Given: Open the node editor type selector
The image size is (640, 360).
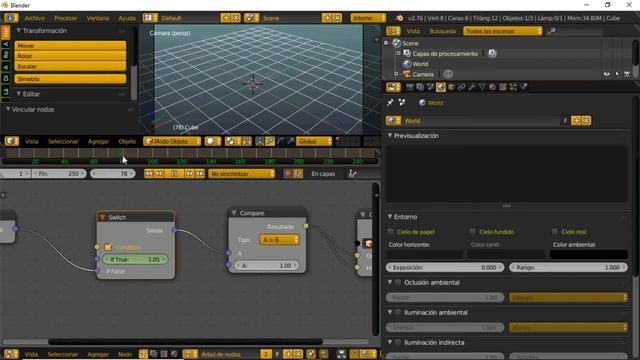Looking at the screenshot, I should tap(11, 354).
